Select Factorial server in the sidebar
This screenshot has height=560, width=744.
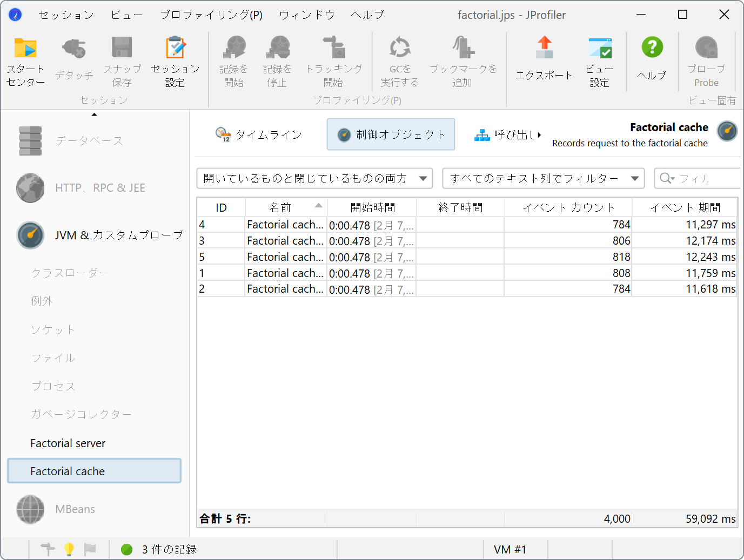point(68,443)
